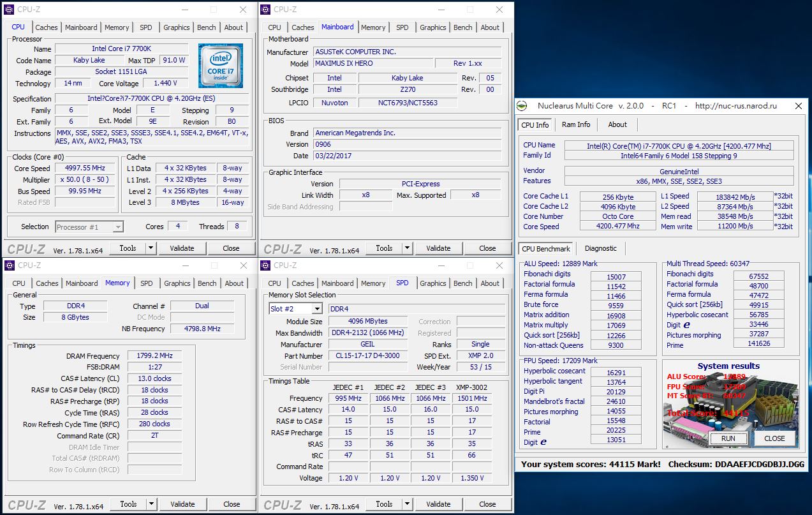This screenshot has height=515, width=812.
Task: Click the Level 3 cache value 8 MBytes
Action: coord(185,203)
